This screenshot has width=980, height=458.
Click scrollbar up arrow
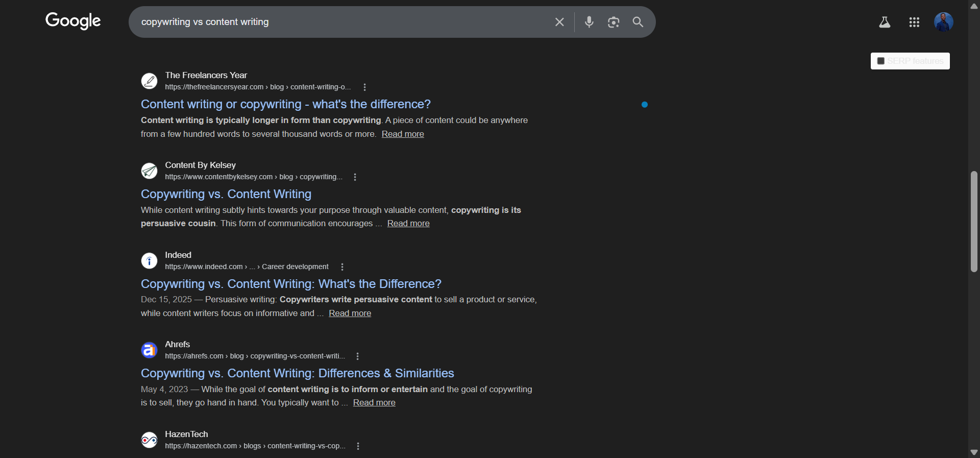pos(974,6)
